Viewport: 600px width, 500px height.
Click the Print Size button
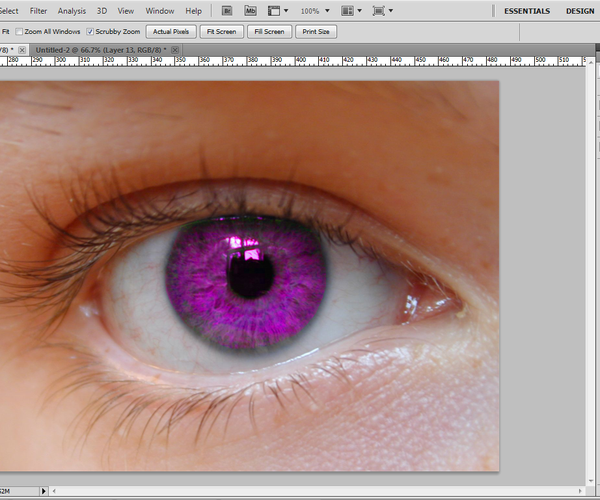tap(316, 32)
